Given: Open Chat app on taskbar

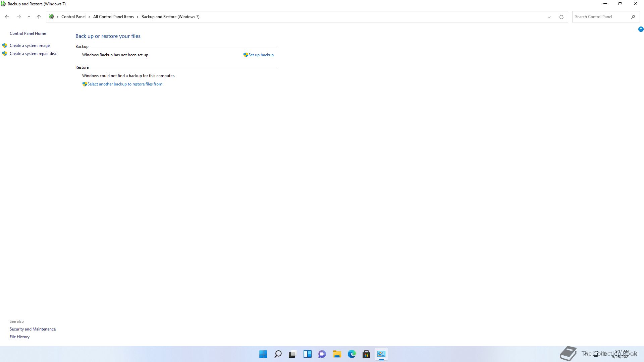Looking at the screenshot, I should tap(322, 354).
